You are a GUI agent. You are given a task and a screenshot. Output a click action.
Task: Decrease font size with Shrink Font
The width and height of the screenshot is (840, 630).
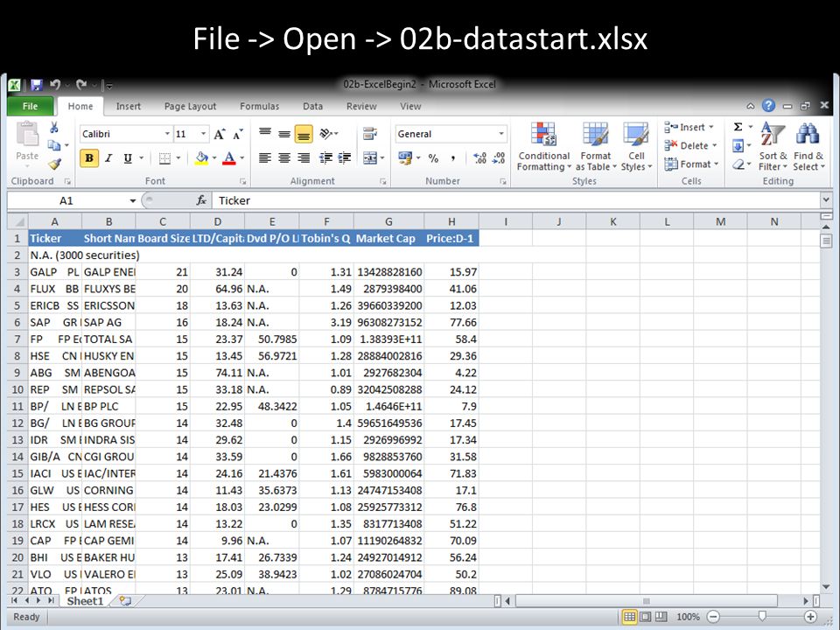(237, 134)
